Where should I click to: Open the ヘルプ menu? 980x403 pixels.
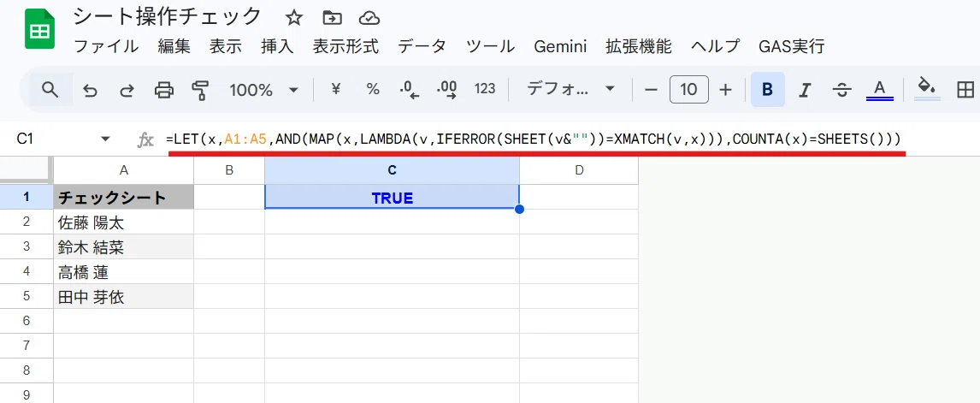pyautogui.click(x=716, y=46)
